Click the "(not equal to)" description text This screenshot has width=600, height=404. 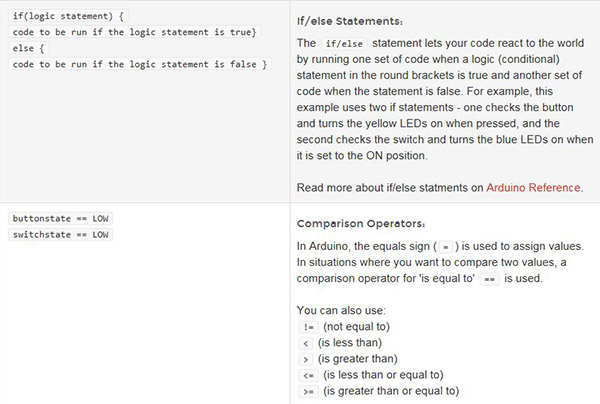pyautogui.click(x=358, y=327)
